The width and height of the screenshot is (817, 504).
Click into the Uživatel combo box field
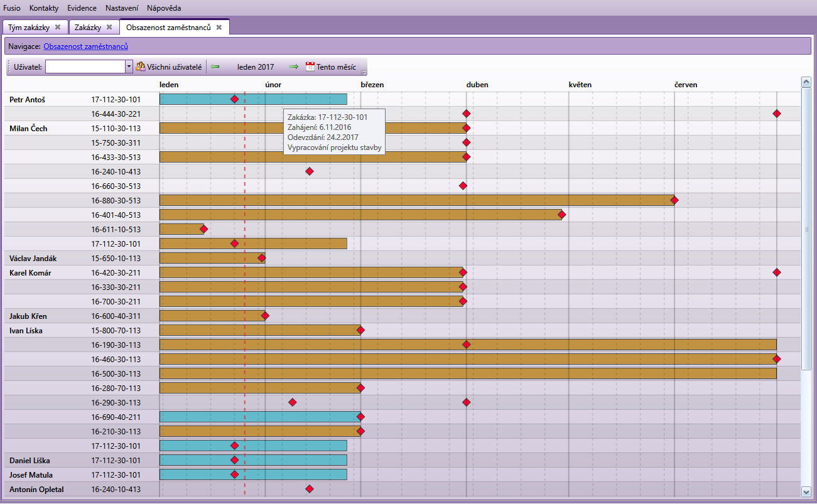coord(85,67)
